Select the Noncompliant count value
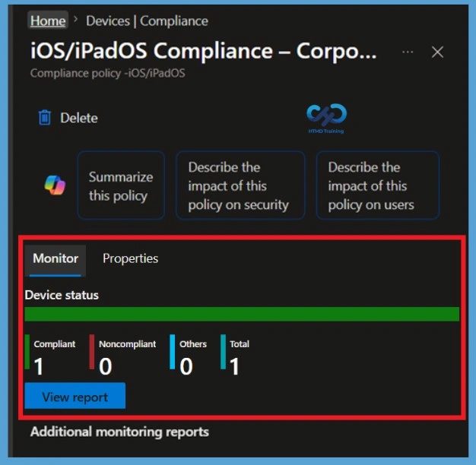The image size is (476, 465). (x=106, y=366)
